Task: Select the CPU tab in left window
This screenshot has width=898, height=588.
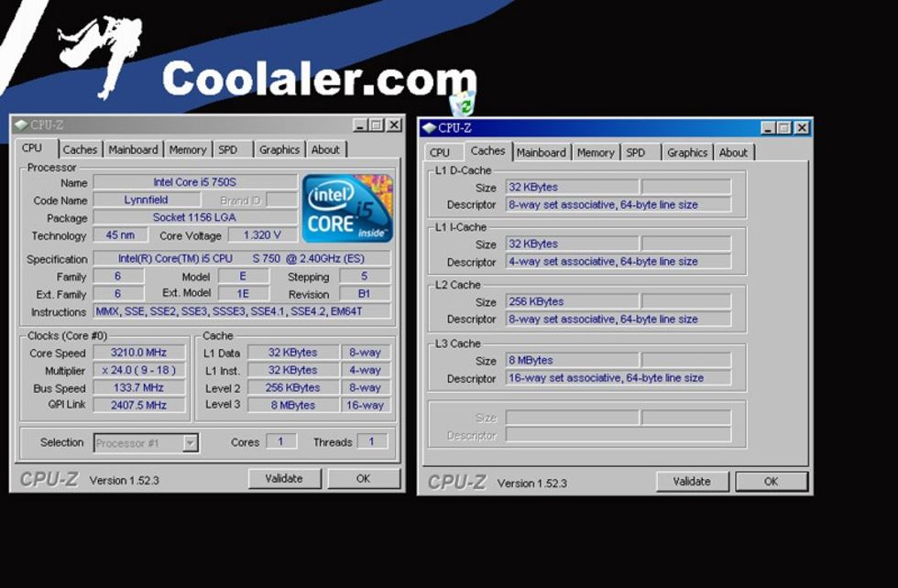Action: [x=32, y=147]
